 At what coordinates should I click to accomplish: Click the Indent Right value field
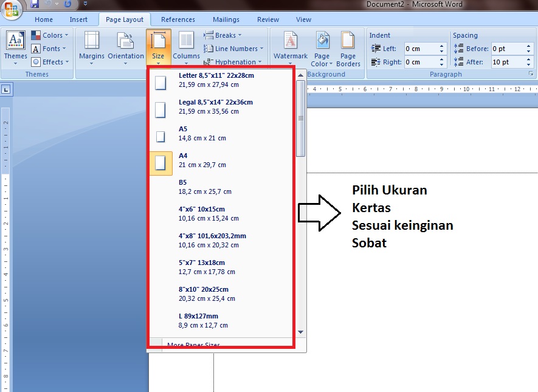(420, 62)
